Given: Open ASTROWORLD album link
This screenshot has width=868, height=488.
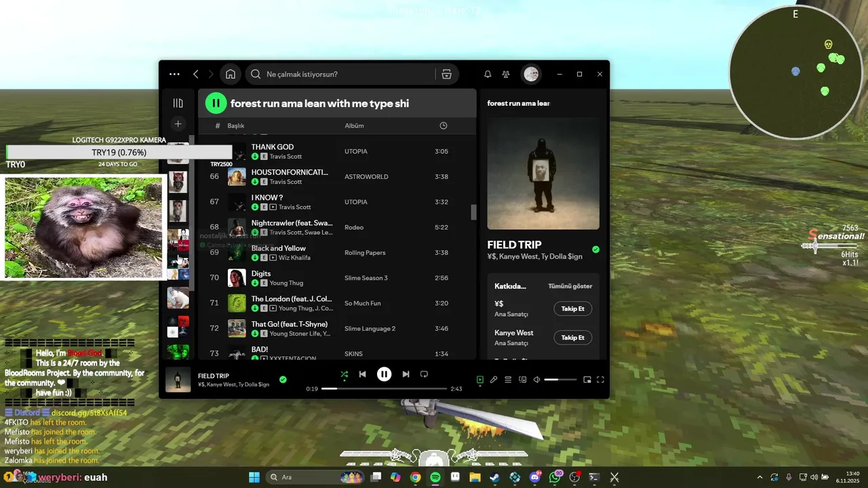Looking at the screenshot, I should (366, 177).
